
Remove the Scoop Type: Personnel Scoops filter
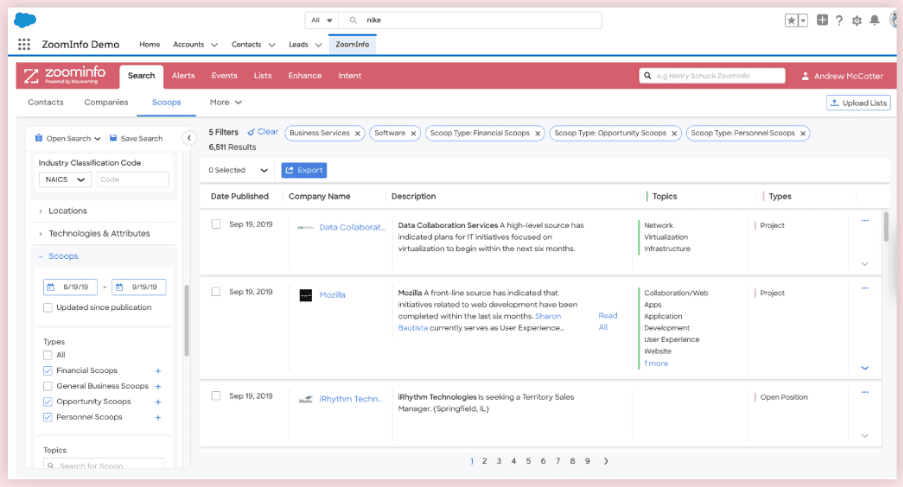[x=803, y=134]
